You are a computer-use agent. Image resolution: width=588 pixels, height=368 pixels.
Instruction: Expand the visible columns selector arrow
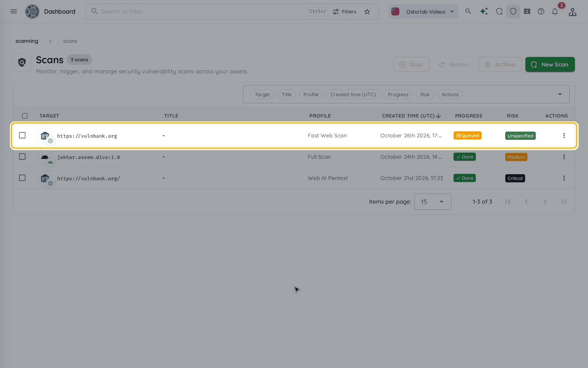pos(560,94)
